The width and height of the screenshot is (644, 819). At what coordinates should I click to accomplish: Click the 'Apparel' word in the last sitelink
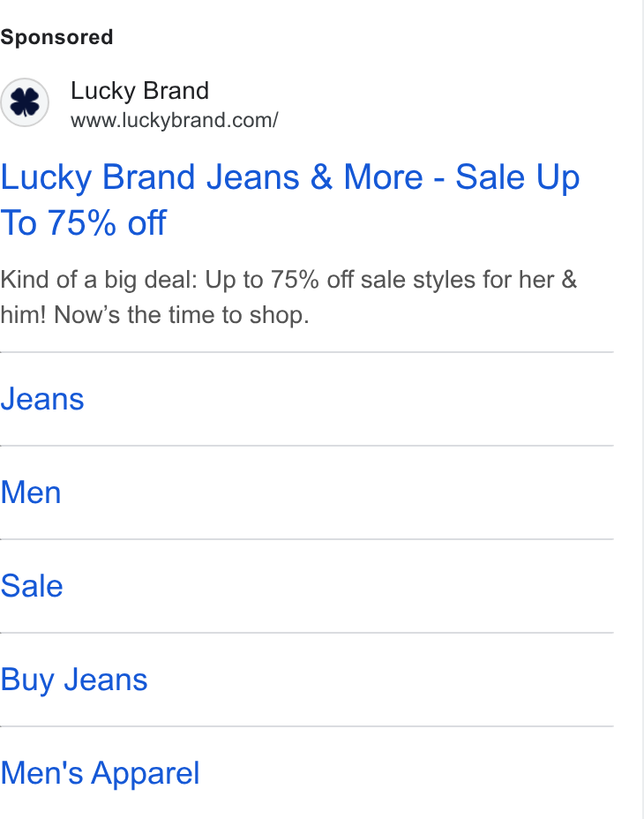coord(146,774)
